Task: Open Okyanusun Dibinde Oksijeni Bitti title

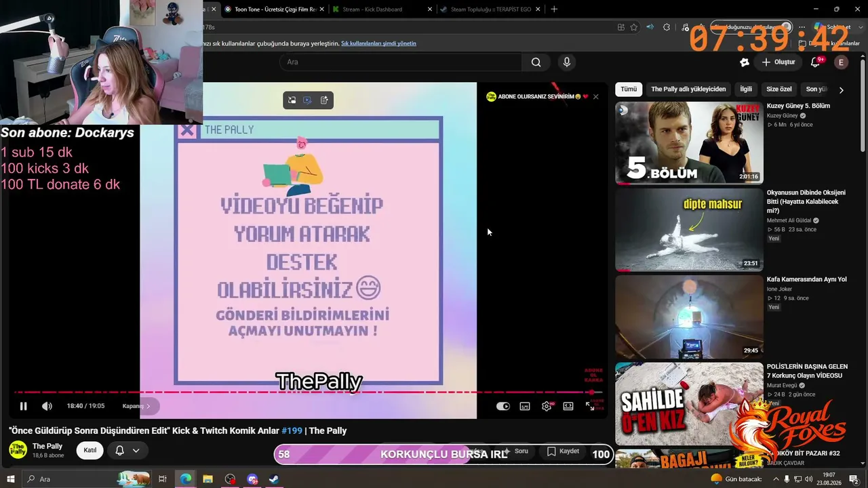Action: coord(806,201)
